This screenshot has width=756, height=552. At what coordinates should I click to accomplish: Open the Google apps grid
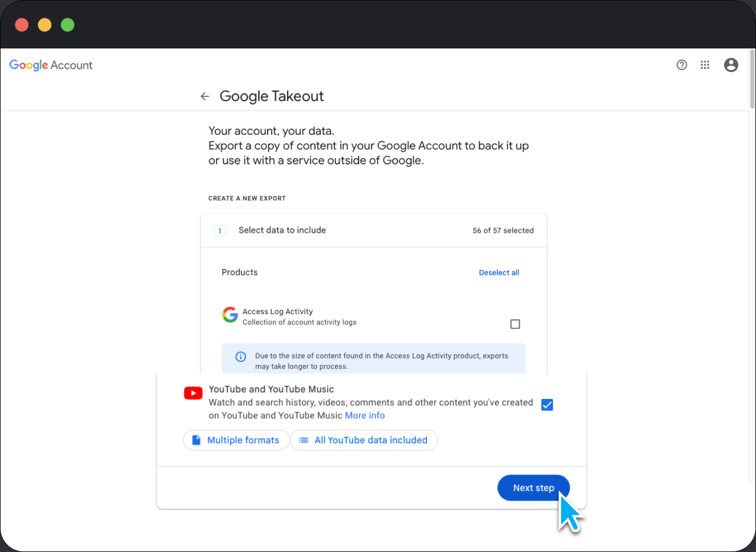(x=705, y=65)
